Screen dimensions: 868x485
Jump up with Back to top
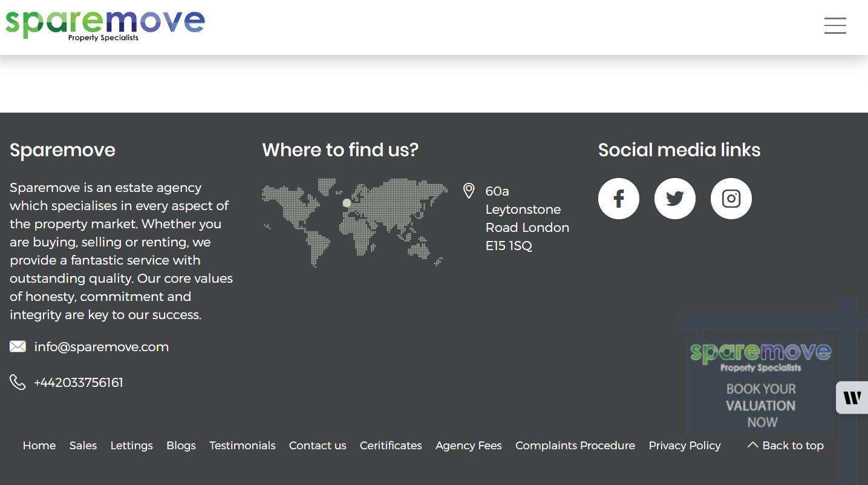coord(785,446)
